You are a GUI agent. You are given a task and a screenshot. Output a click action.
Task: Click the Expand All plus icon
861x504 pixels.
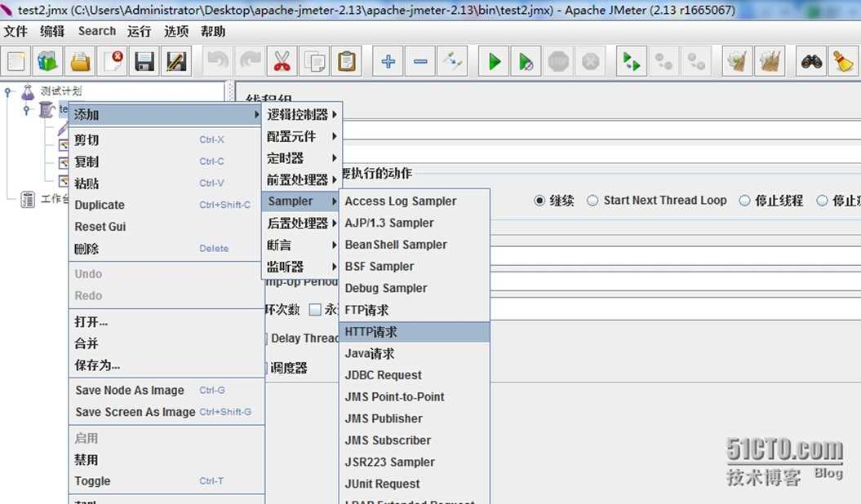pos(388,61)
